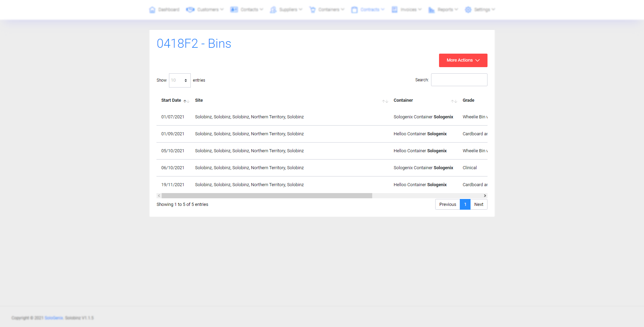This screenshot has height=327, width=644.
Task: Click the Invoices document icon
Action: pos(394,10)
